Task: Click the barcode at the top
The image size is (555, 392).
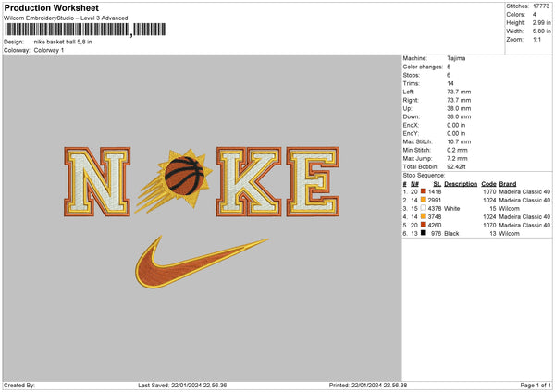Action: 85,30
